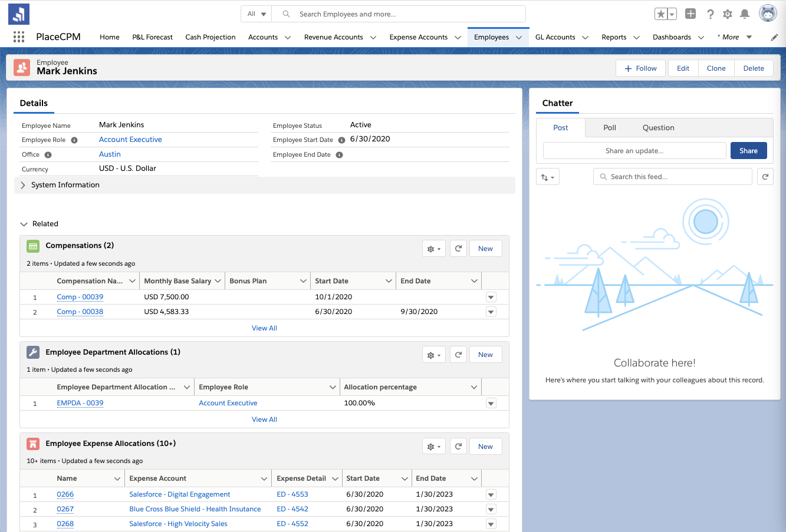Open the P&L Forecast navigation tab
The height and width of the screenshot is (532, 786).
pos(152,37)
